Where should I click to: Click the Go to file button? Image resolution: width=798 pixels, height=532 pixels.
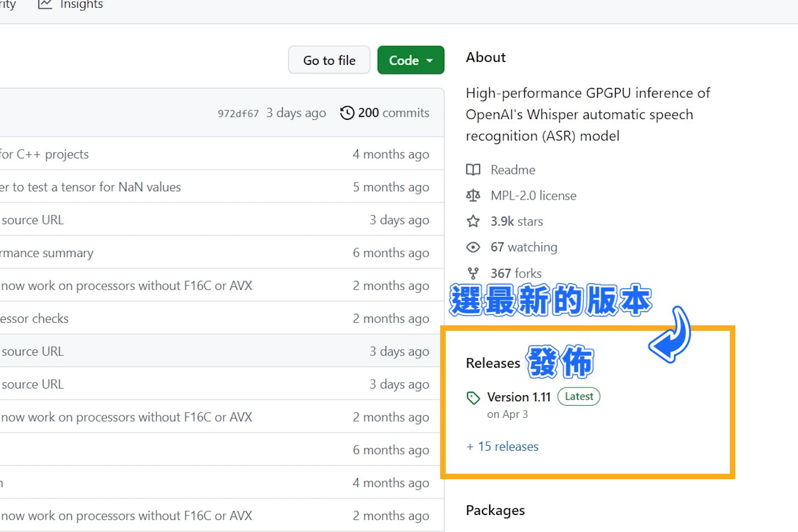click(329, 60)
